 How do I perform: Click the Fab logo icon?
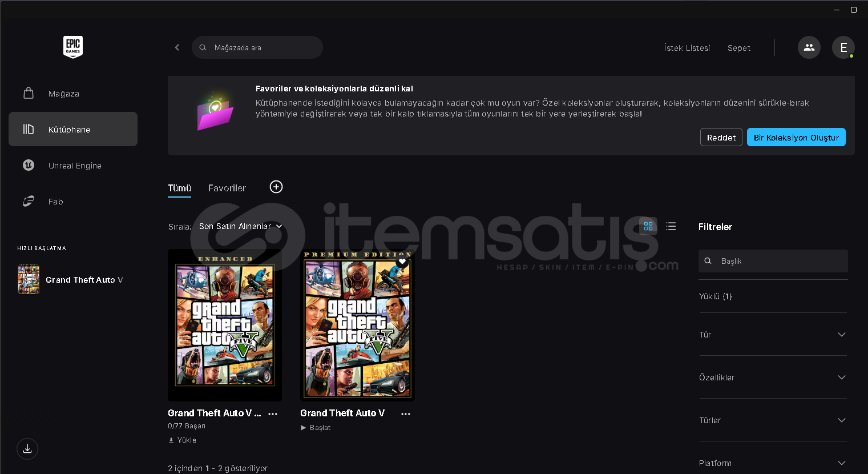pyautogui.click(x=29, y=201)
